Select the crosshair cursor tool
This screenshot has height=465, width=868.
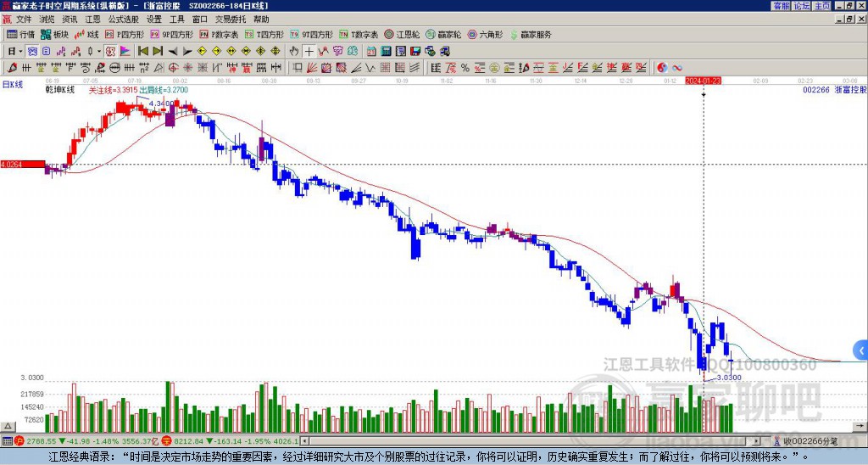(309, 51)
